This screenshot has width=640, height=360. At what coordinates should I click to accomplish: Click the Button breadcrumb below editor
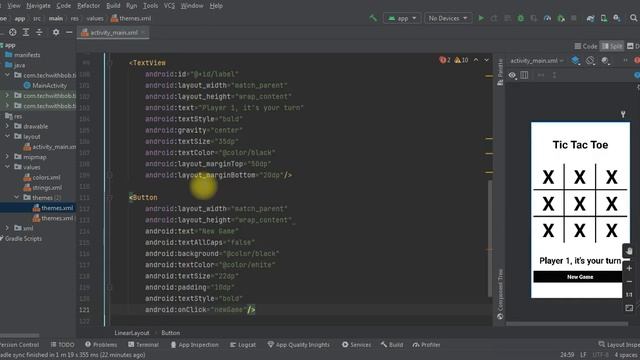pos(171,333)
